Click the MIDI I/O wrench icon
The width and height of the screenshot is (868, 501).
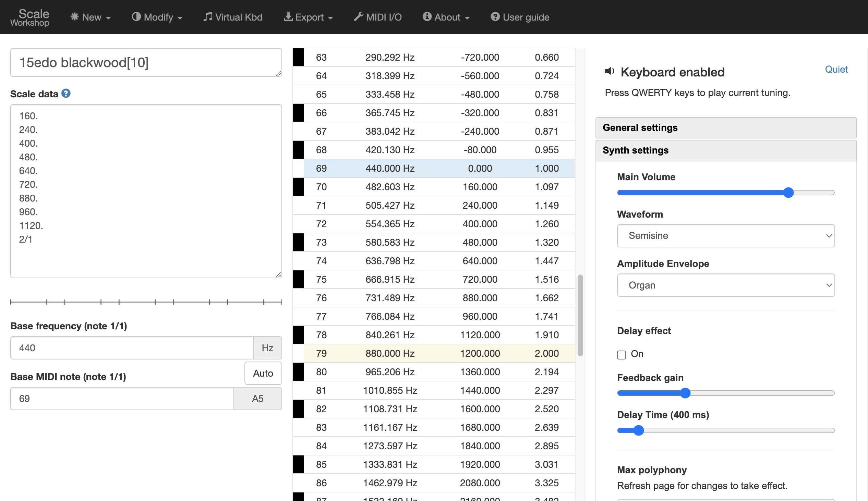pyautogui.click(x=358, y=16)
